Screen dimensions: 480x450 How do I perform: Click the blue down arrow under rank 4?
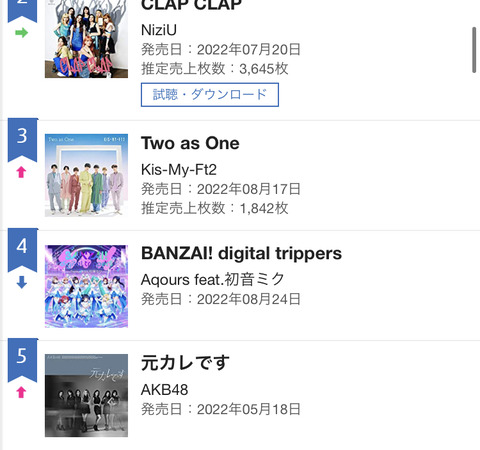tap(22, 282)
